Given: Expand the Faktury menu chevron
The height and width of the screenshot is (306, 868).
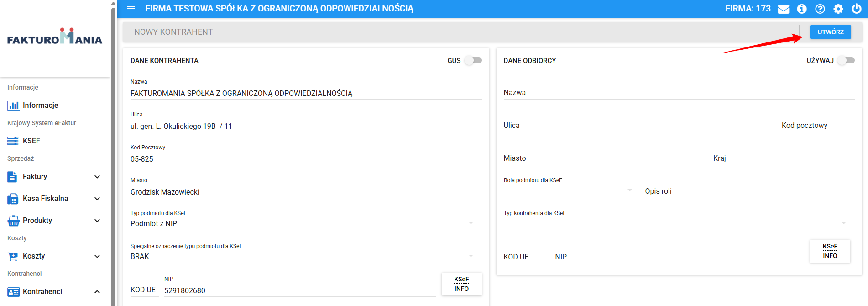Looking at the screenshot, I should tap(97, 177).
